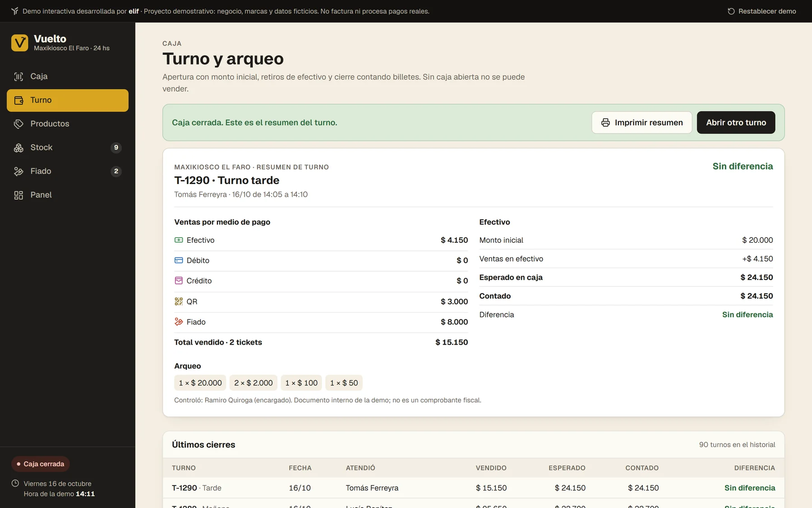Click the Esperado en caja $ 24.150 value

point(757,277)
